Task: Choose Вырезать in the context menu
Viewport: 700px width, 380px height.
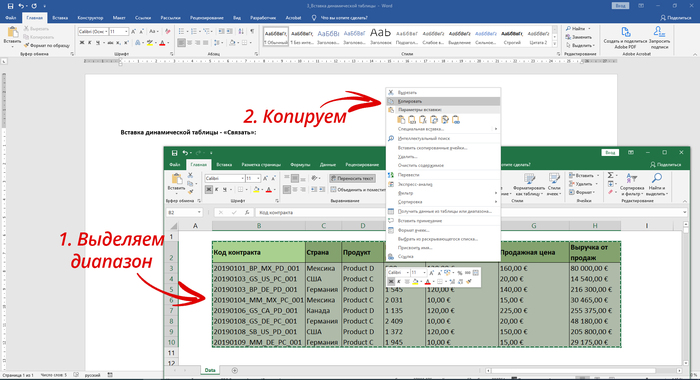Action: (443, 92)
